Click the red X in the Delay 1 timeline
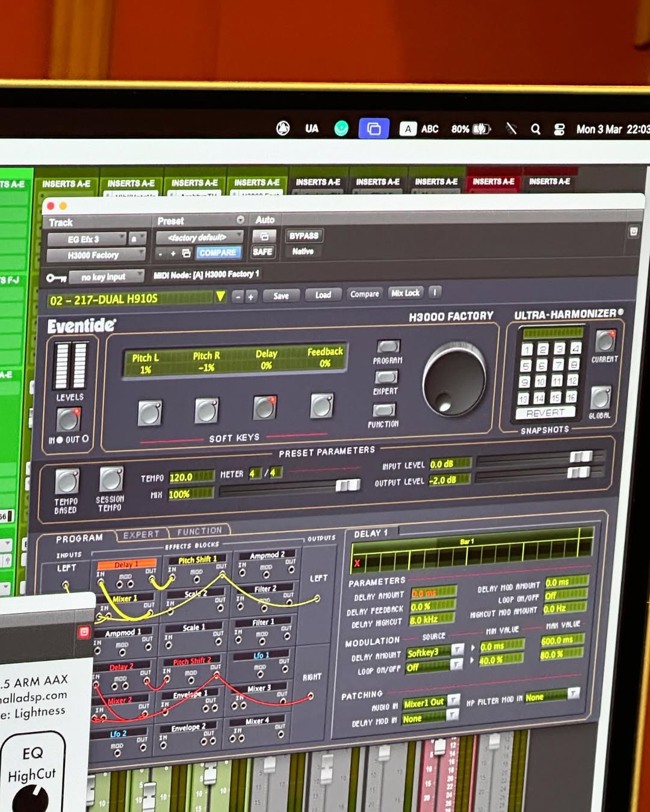Viewport: 650px width, 812px height. 357,564
